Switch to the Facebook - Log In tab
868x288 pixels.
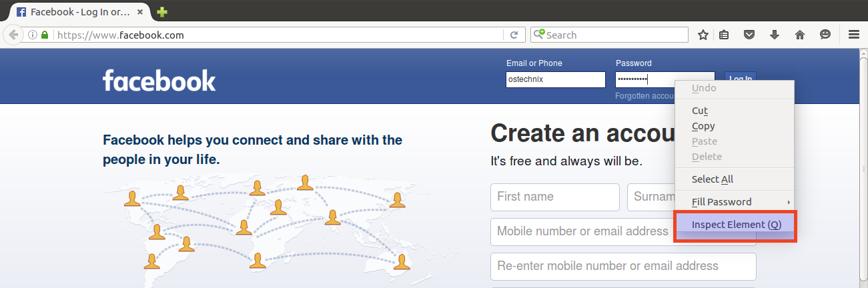(80, 12)
